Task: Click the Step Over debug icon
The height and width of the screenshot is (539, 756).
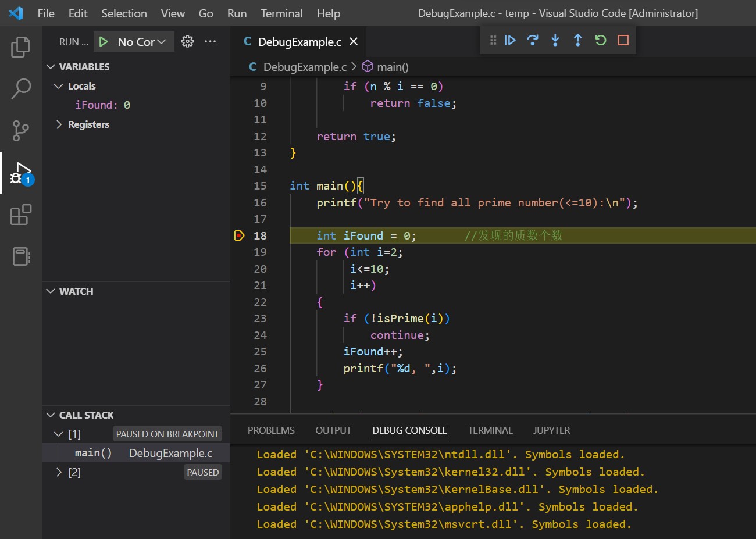Action: [532, 40]
